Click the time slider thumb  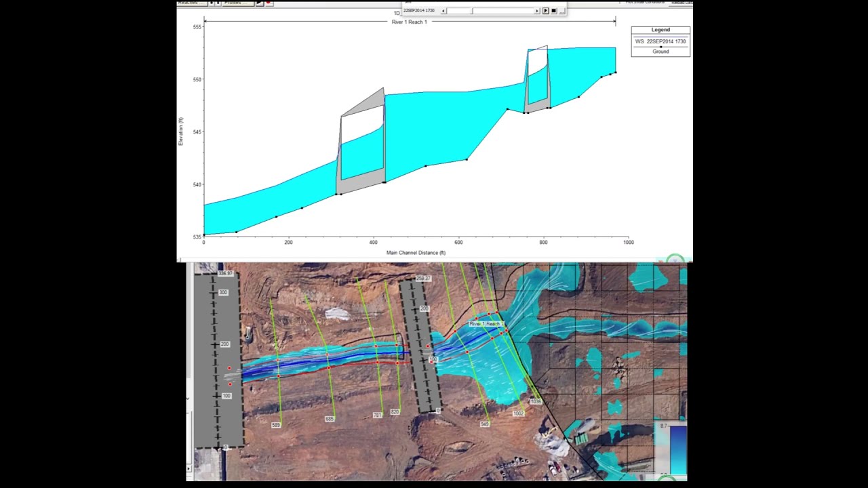pos(472,11)
